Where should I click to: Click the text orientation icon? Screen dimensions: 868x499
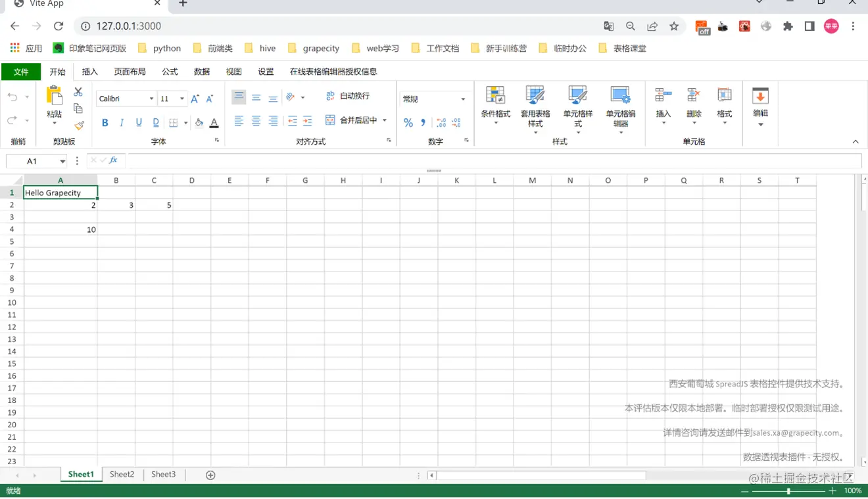tap(290, 97)
